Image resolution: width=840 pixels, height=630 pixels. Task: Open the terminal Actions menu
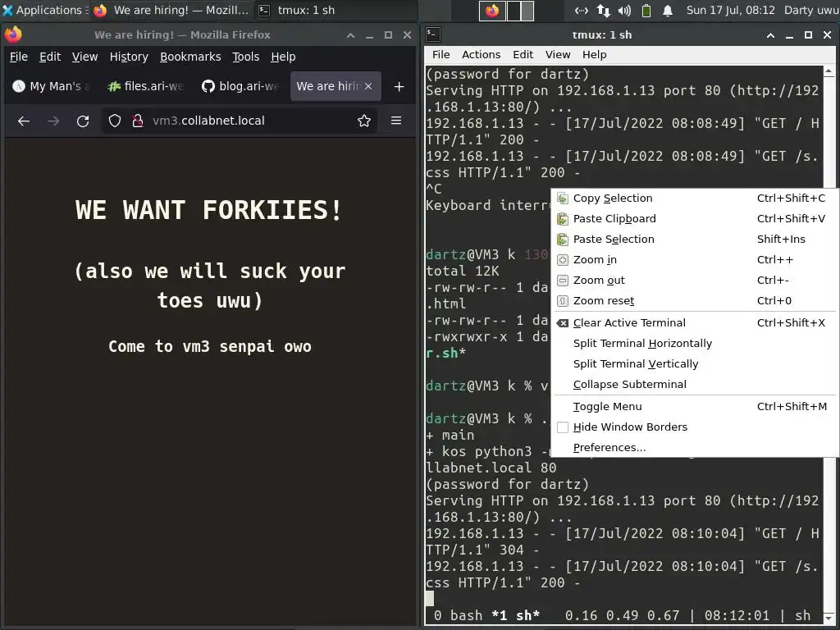tap(481, 55)
